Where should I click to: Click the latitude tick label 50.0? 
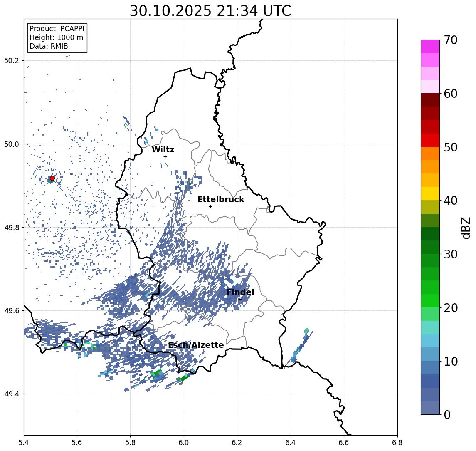point(12,144)
